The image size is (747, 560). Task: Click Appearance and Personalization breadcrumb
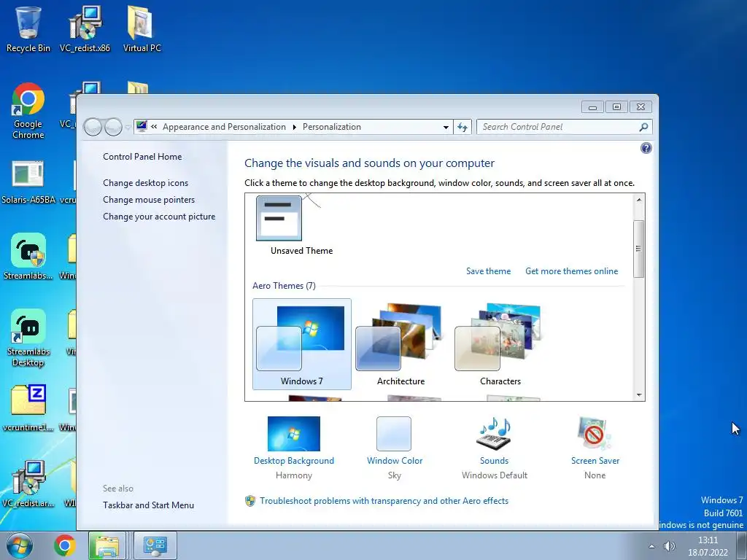224,127
